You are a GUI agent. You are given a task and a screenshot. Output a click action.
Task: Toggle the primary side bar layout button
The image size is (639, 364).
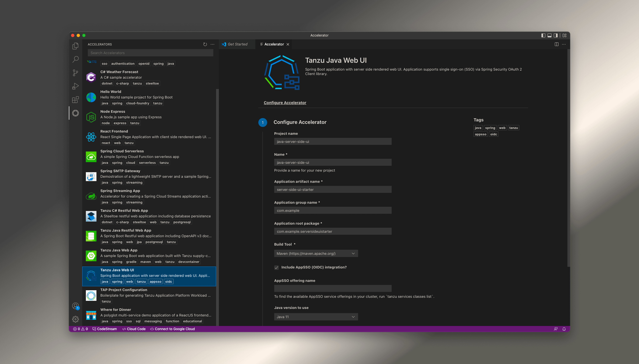[x=543, y=36]
